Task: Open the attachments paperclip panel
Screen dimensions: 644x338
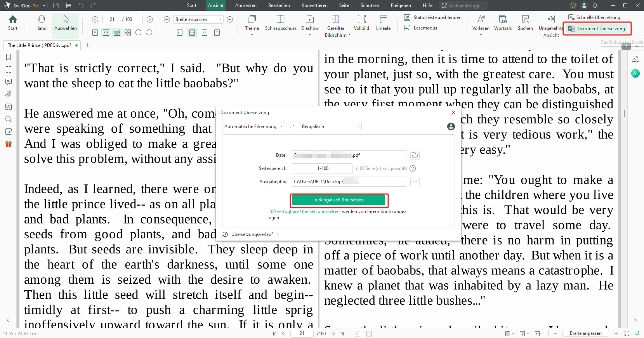Action: point(9,94)
